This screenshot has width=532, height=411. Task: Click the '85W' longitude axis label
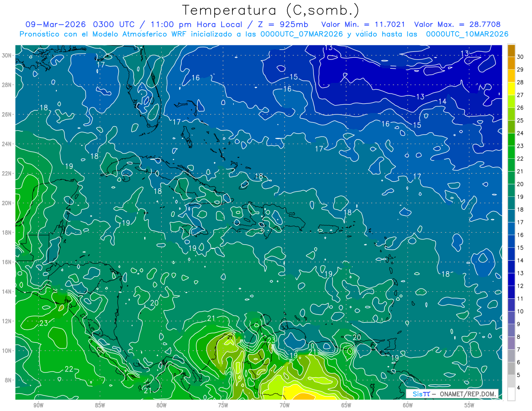pos(100,405)
